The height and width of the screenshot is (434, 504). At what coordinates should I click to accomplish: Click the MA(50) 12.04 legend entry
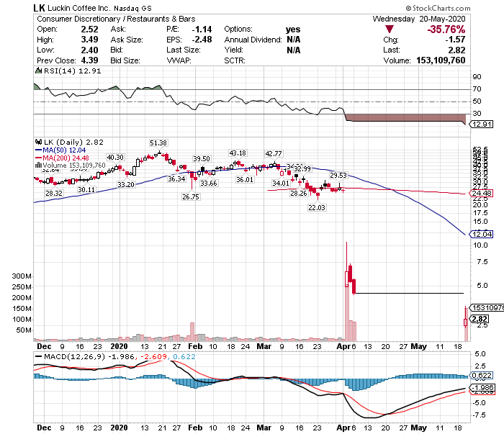pos(64,150)
